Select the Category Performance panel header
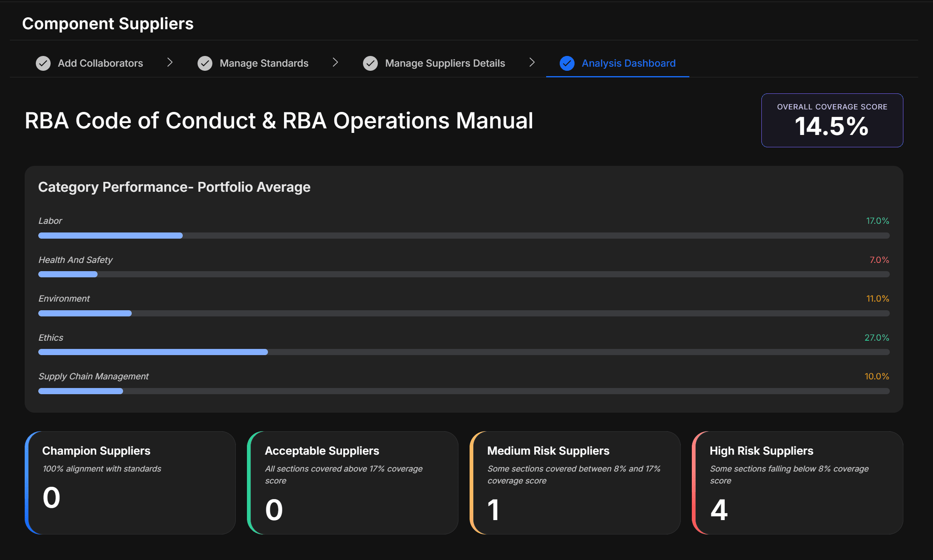933x560 pixels. [x=175, y=187]
